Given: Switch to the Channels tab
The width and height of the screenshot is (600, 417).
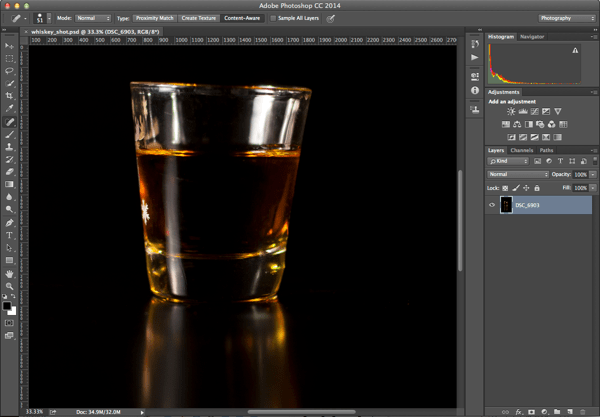Looking at the screenshot, I should pos(521,150).
